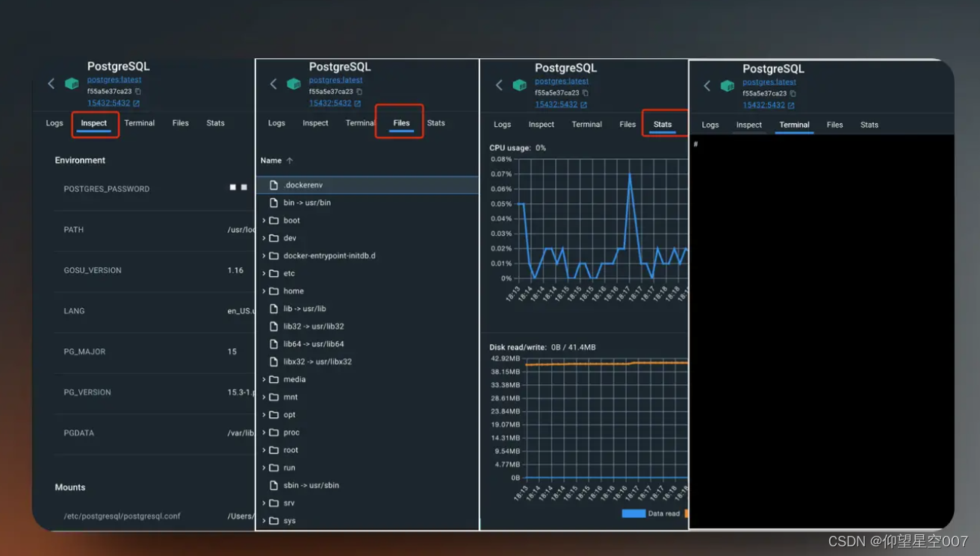Expand the proc folder chevron
This screenshot has height=556, width=980.
point(264,432)
